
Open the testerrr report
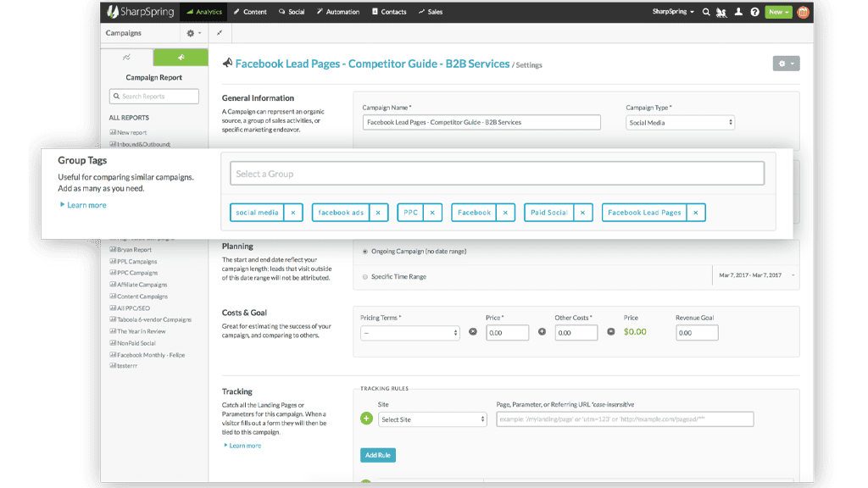(x=124, y=366)
